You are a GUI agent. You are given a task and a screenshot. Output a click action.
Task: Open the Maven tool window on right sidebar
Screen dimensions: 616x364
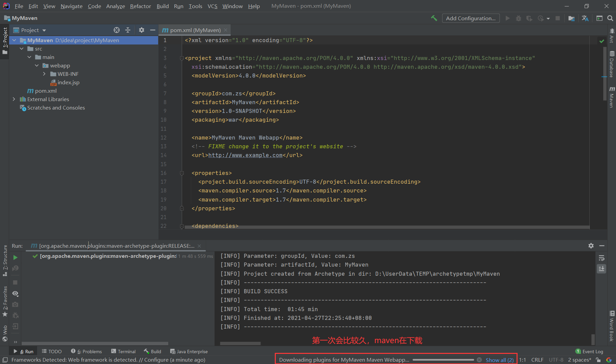612,97
